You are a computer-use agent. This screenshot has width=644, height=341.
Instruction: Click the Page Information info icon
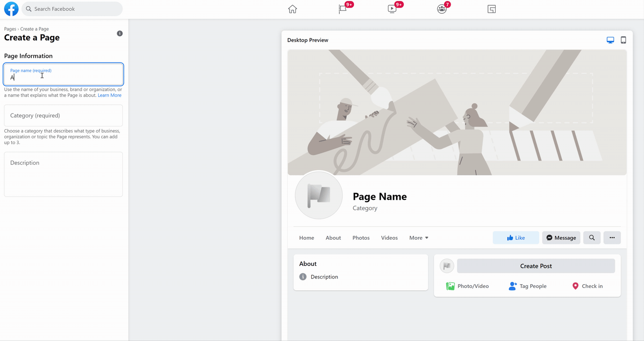pos(119,33)
